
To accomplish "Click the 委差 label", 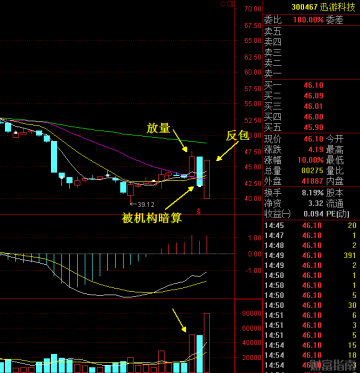I will 334,20.
